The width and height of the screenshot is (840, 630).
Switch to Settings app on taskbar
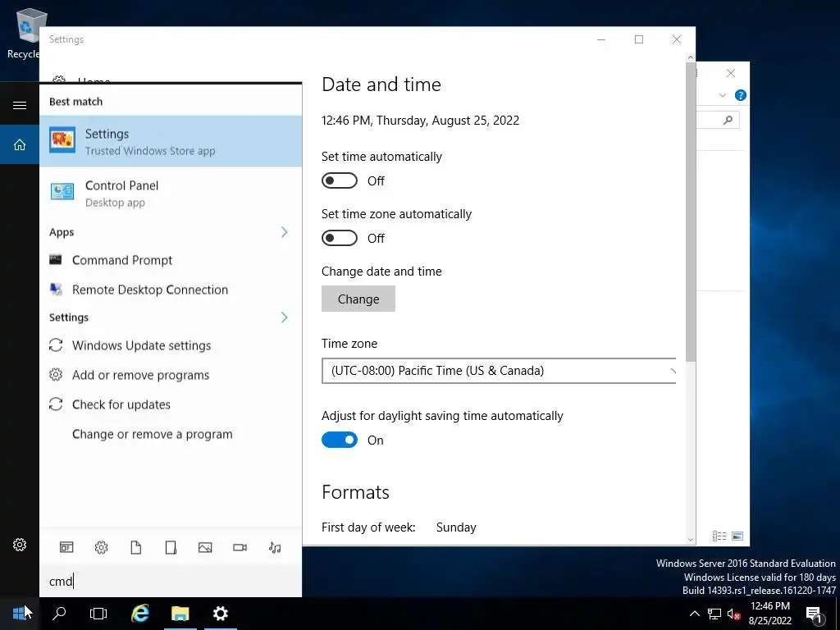click(x=220, y=614)
